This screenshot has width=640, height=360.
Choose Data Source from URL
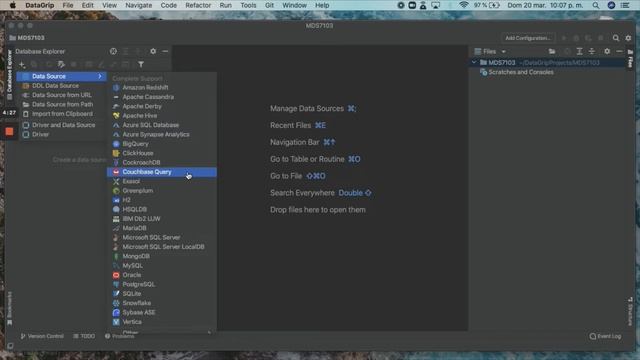(62, 95)
